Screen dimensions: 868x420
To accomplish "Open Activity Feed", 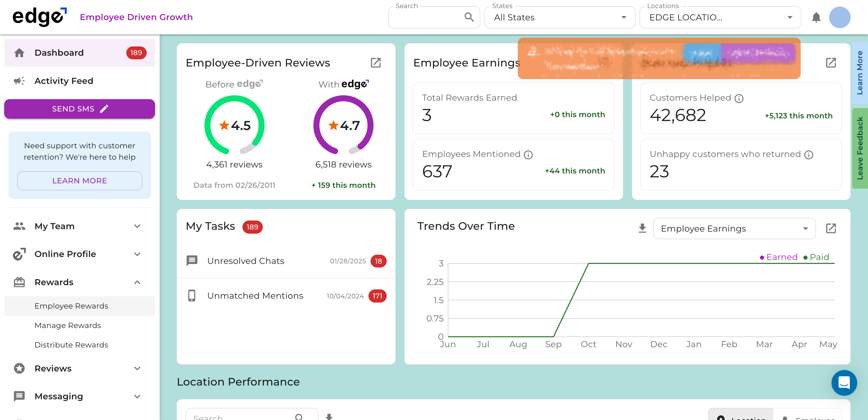I will click(80, 81).
